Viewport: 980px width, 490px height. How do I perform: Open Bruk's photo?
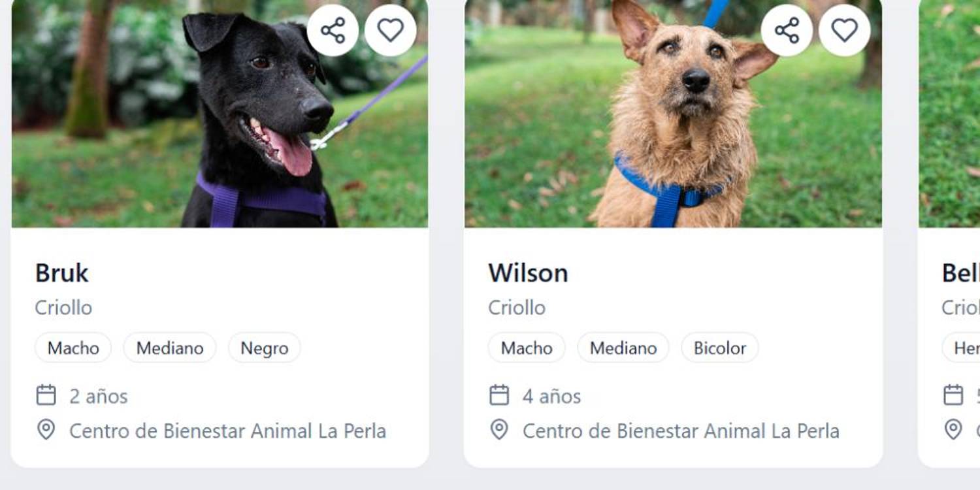(x=220, y=114)
